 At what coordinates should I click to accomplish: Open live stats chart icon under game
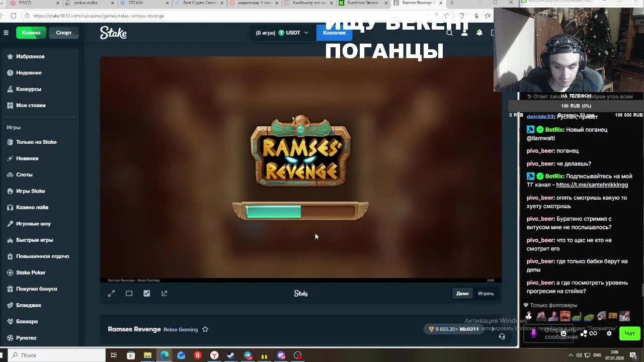pos(146,294)
